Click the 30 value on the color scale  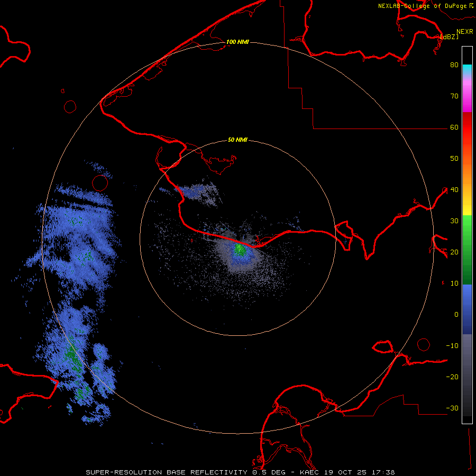454,221
